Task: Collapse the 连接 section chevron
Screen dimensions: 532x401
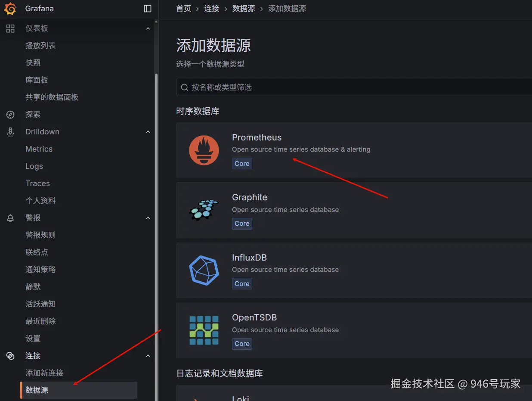Action: pyautogui.click(x=148, y=356)
